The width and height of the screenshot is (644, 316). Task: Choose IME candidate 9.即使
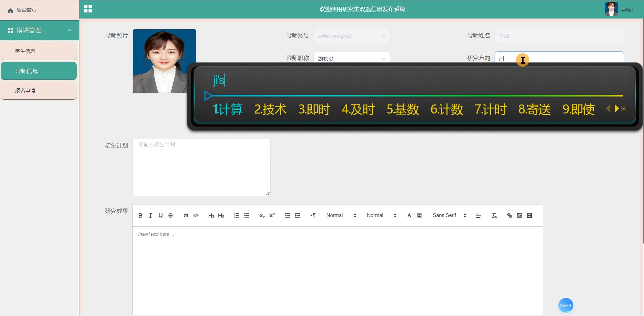pos(579,109)
